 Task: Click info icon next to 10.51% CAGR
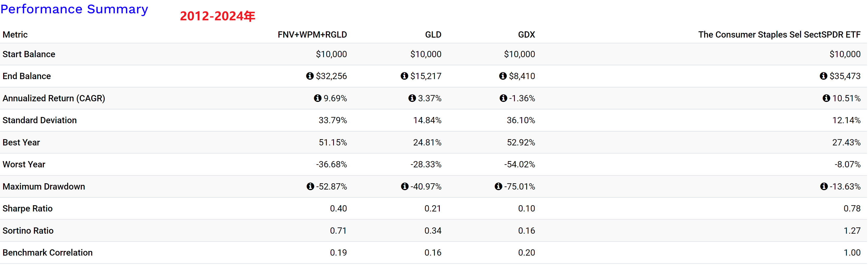[x=826, y=98]
